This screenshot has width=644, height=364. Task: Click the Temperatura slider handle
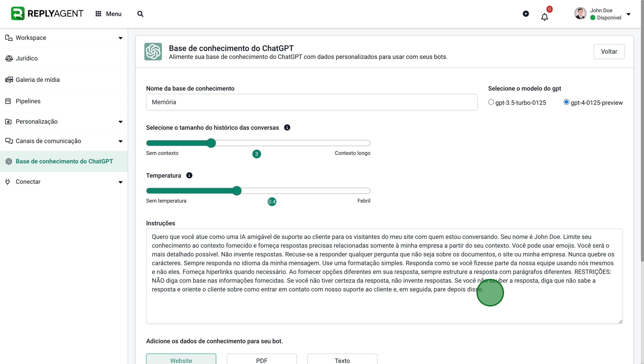click(x=237, y=191)
